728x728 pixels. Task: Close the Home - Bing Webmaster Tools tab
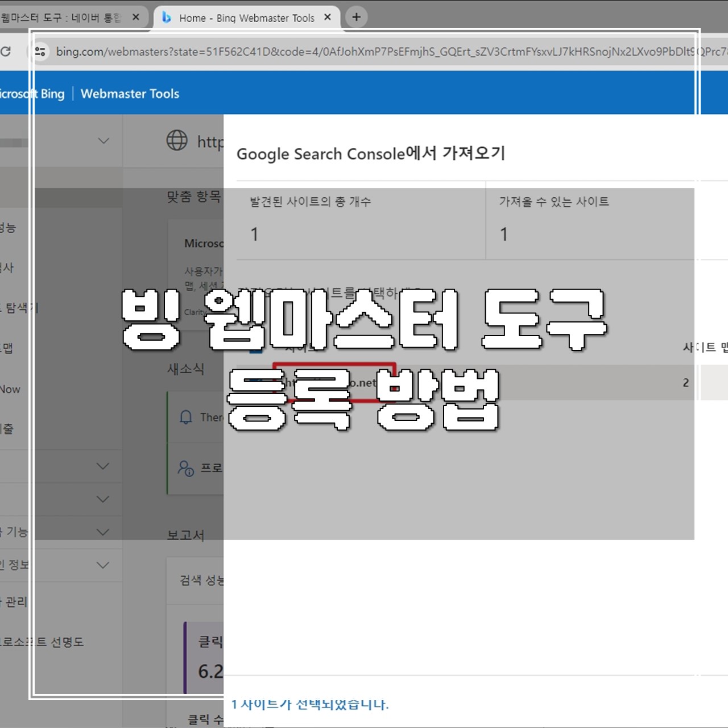click(x=328, y=17)
